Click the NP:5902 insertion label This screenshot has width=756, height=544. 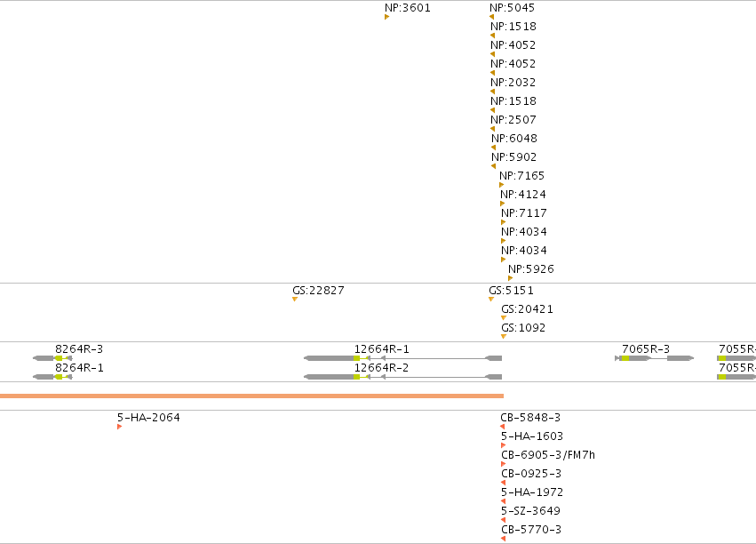pyautogui.click(x=514, y=157)
